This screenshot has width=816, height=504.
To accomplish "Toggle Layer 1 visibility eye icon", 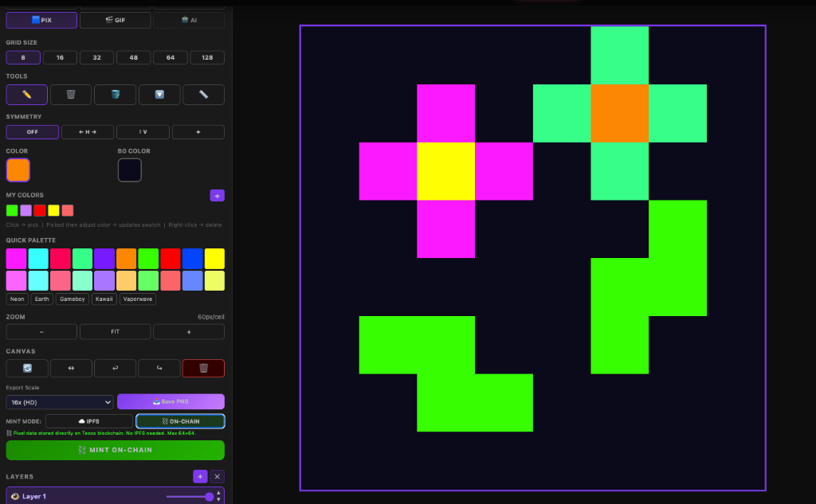I will (x=15, y=496).
